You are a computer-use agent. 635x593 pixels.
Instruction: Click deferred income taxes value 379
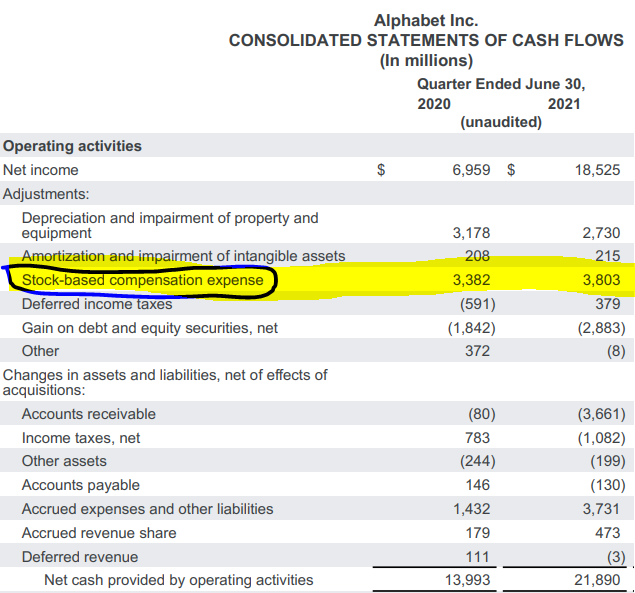(x=607, y=304)
